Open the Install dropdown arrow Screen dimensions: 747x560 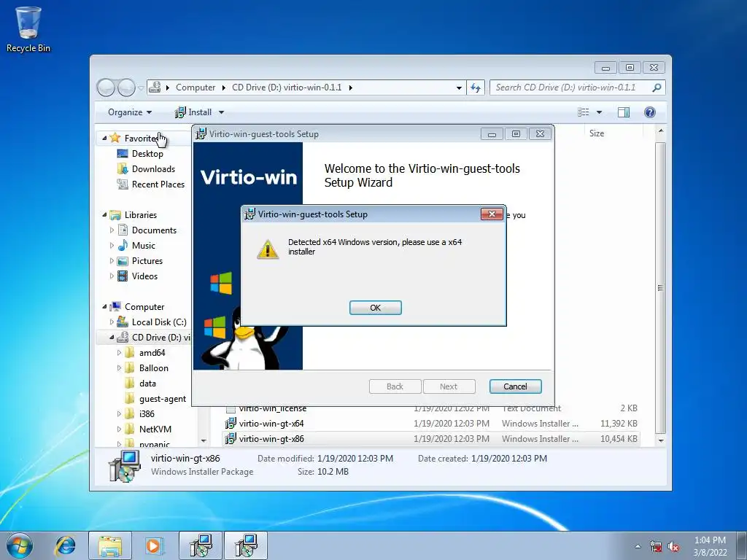coord(221,112)
